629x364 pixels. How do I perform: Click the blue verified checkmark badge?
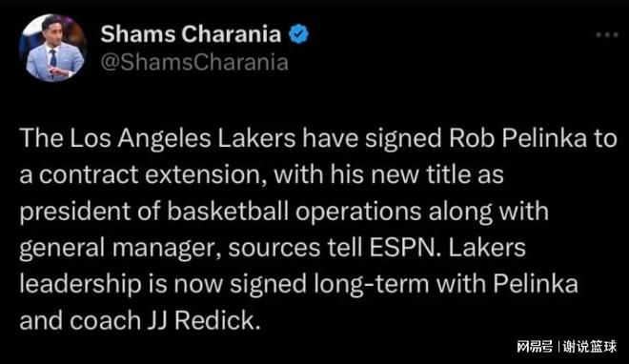click(x=298, y=33)
